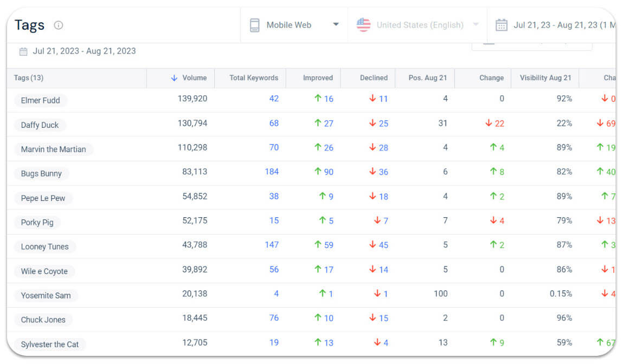The image size is (623, 364).
Task: Open the Yosemite Sam tag
Action: 46,295
